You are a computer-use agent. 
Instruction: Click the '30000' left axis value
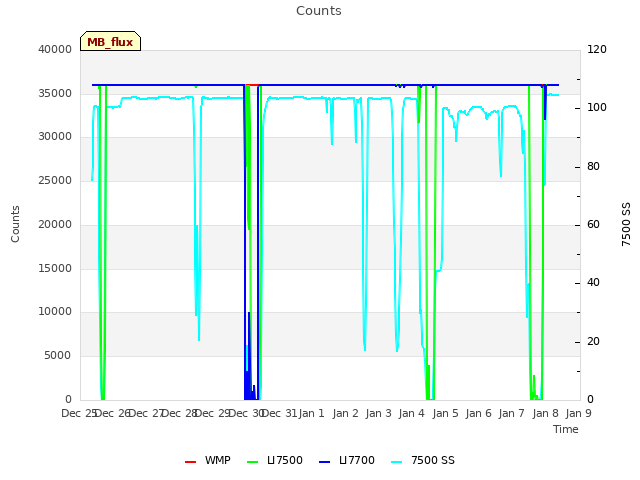pyautogui.click(x=55, y=136)
